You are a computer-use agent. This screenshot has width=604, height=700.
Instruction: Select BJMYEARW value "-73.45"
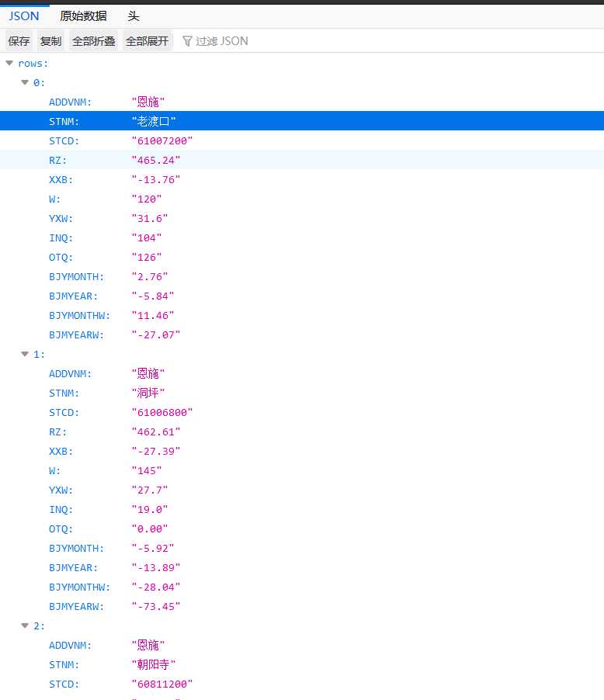point(155,606)
